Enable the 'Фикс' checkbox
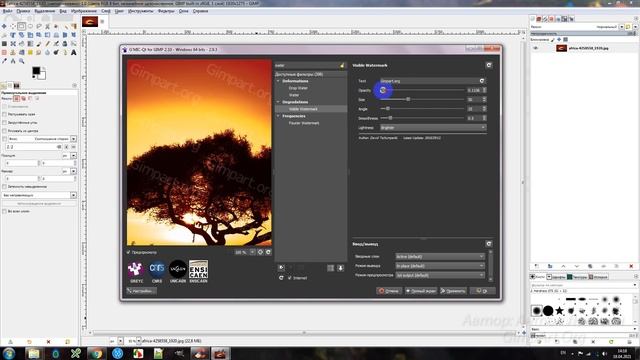 click(x=4, y=139)
